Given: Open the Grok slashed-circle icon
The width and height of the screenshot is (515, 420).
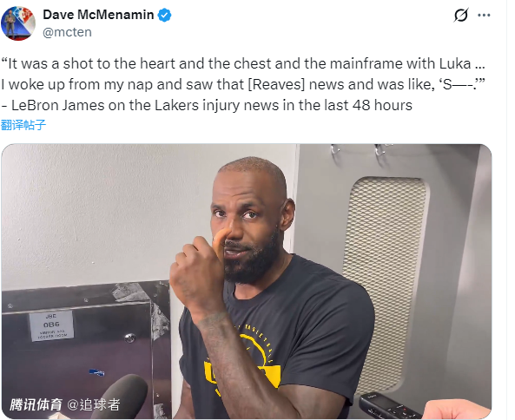Looking at the screenshot, I should [461, 15].
